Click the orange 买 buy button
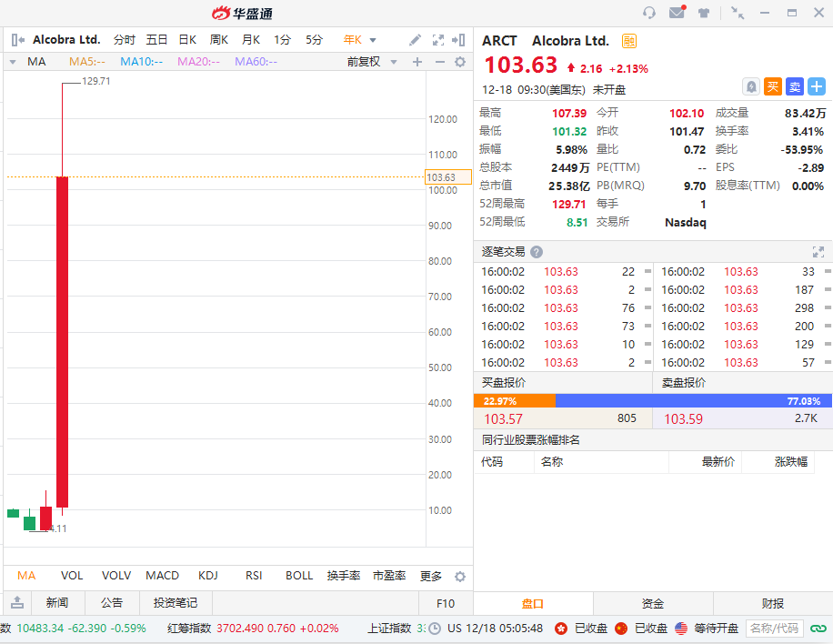Image resolution: width=833 pixels, height=644 pixels. coord(772,86)
